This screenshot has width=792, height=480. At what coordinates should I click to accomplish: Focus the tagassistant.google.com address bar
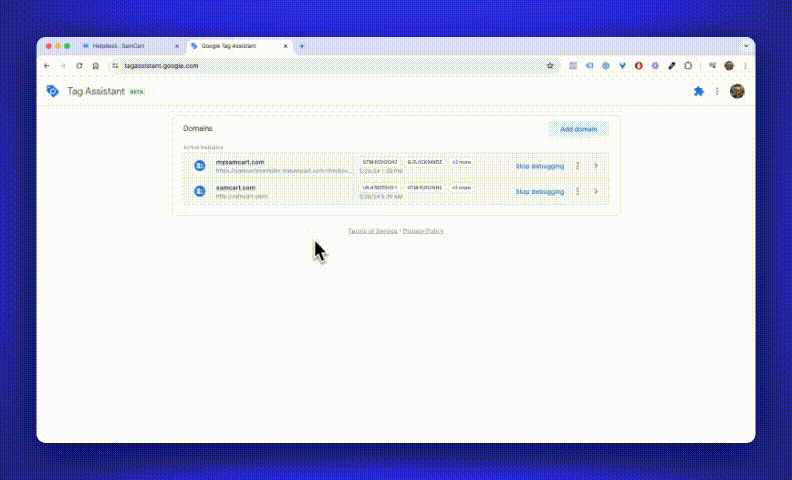click(x=333, y=66)
